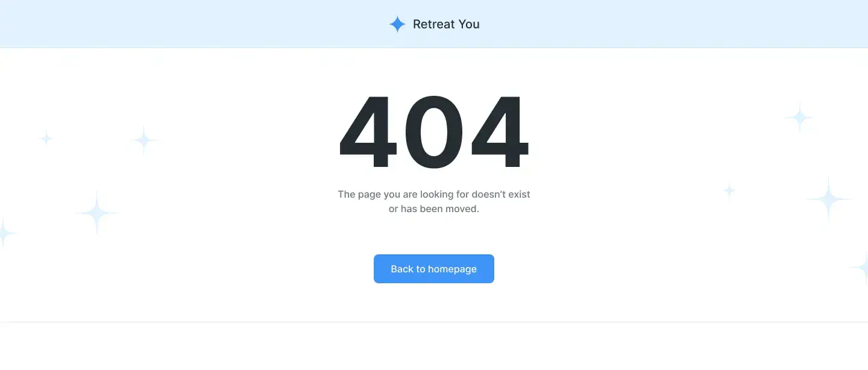This screenshot has width=868, height=370.
Task: Click the largest full sparkle on the right
Action: [x=829, y=198]
